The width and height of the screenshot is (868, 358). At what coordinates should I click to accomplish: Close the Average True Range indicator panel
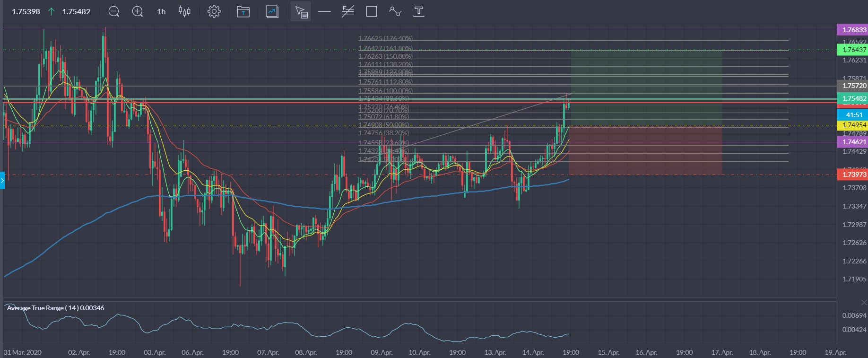(864, 303)
